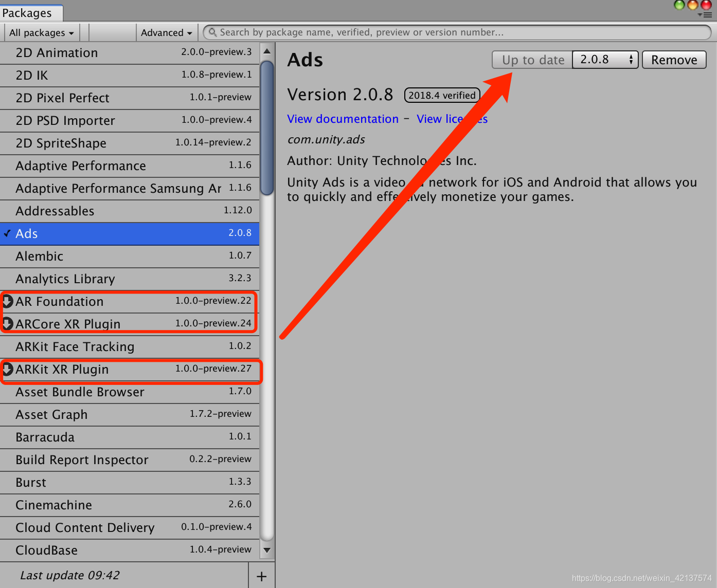
Task: Click the plus add-package icon at bottom
Action: (261, 576)
